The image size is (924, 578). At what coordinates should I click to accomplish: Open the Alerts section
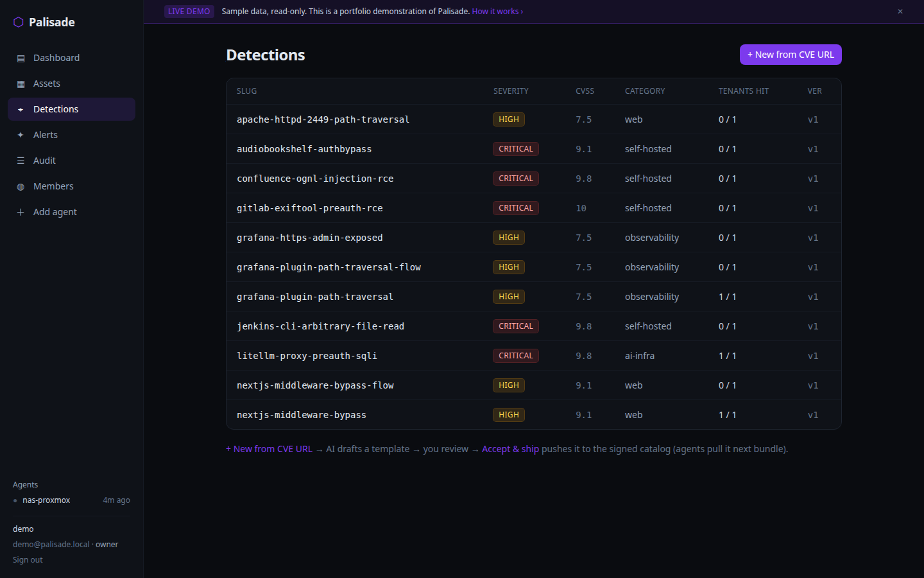[x=71, y=135]
